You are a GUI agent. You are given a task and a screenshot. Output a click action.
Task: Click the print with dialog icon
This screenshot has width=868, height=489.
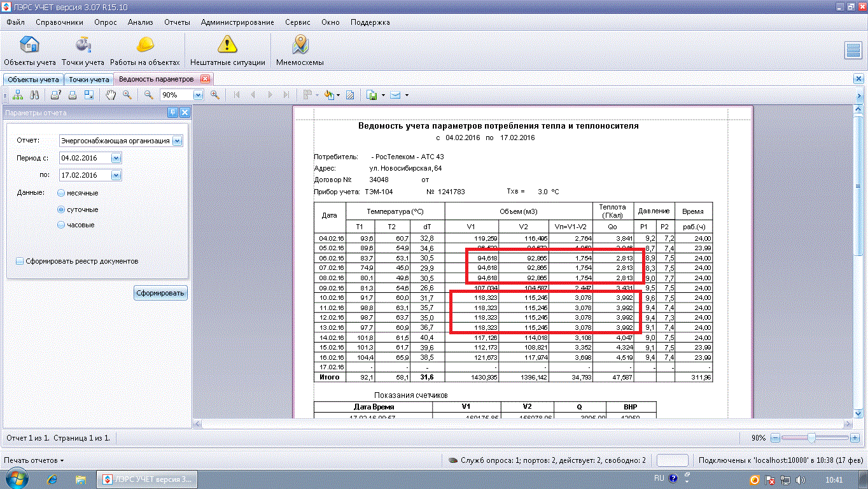56,95
